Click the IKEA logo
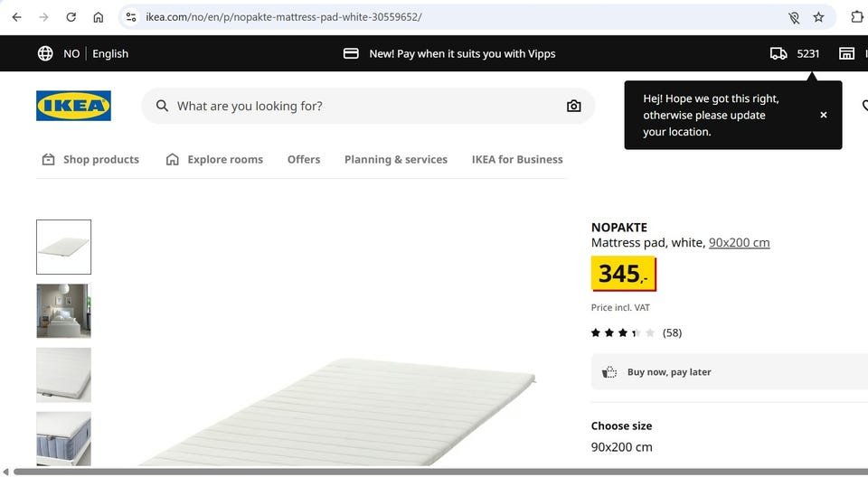This screenshot has width=868, height=477. coord(73,106)
